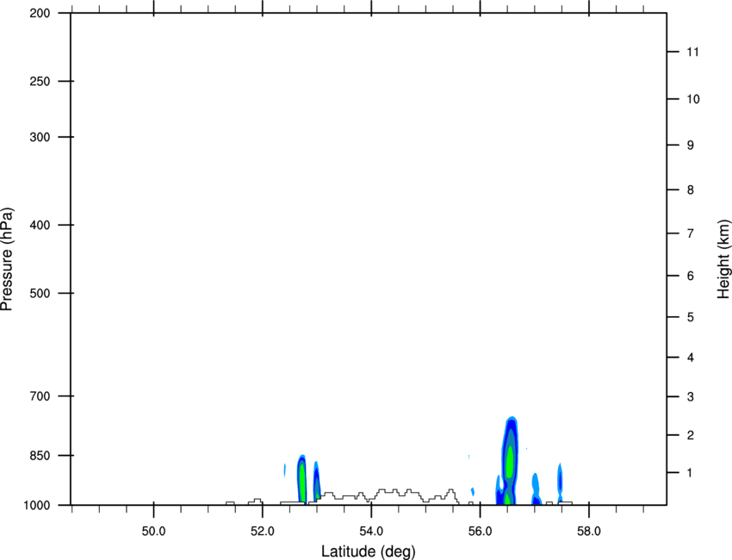Screen dimensions: 732x560
Task: Click the green-core plume near 52.7°
Action: click(301, 479)
